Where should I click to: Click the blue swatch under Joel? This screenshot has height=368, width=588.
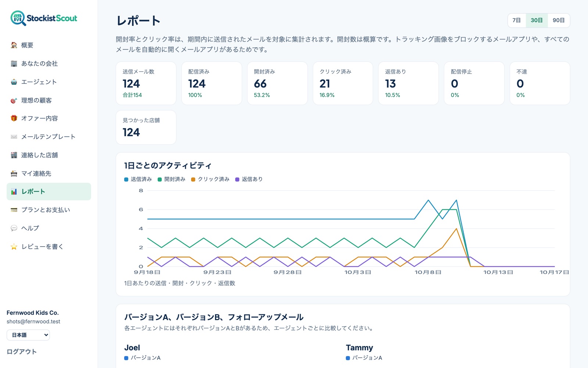pyautogui.click(x=126, y=358)
